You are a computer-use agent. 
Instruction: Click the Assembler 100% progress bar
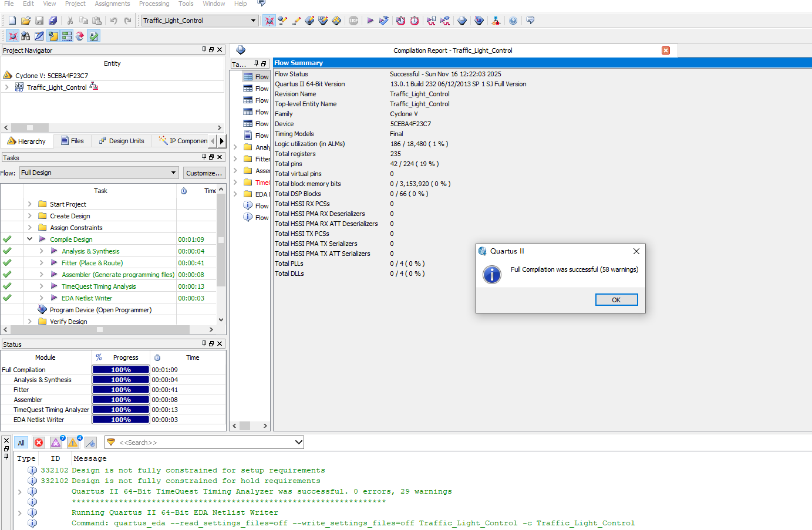(121, 400)
